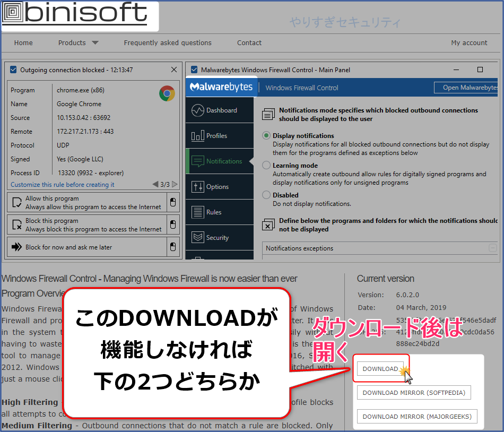Click the Allow this program document icon
Viewport: 504px width, 432px height.
(x=17, y=203)
